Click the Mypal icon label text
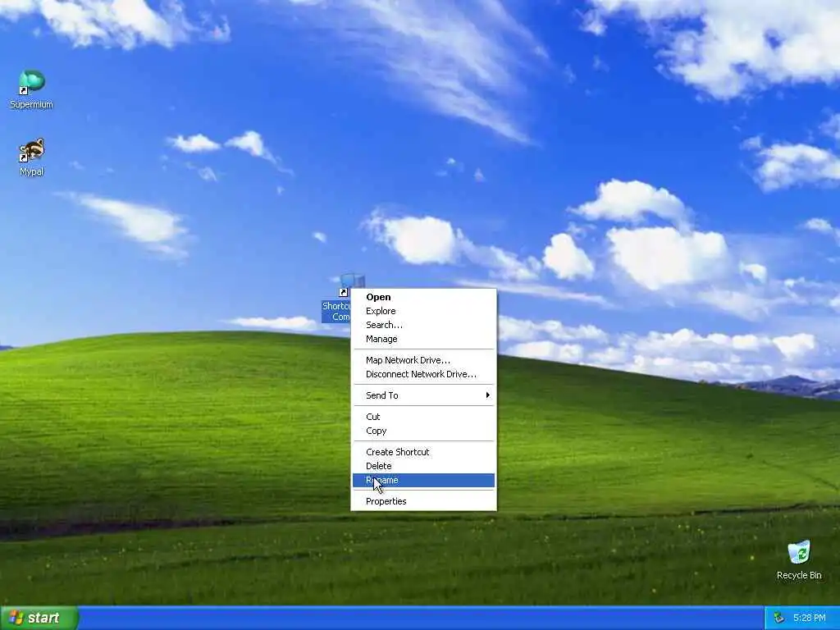 (32, 171)
